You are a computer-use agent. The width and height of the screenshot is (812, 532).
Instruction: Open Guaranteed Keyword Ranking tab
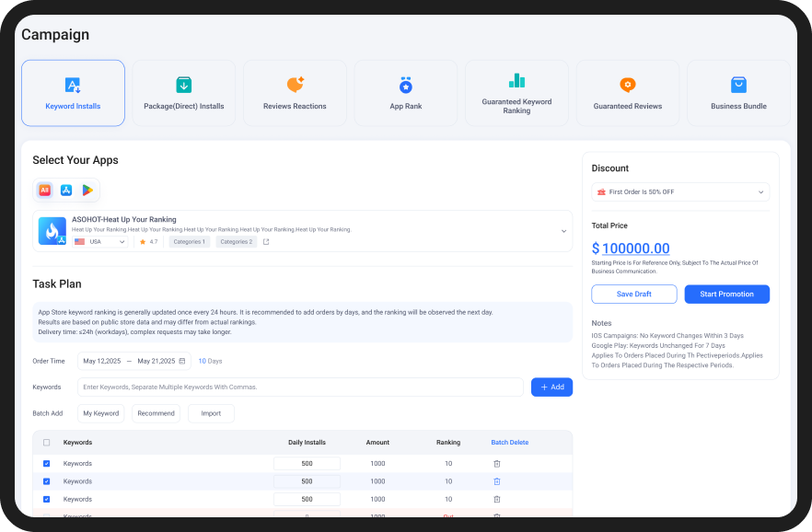click(516, 93)
